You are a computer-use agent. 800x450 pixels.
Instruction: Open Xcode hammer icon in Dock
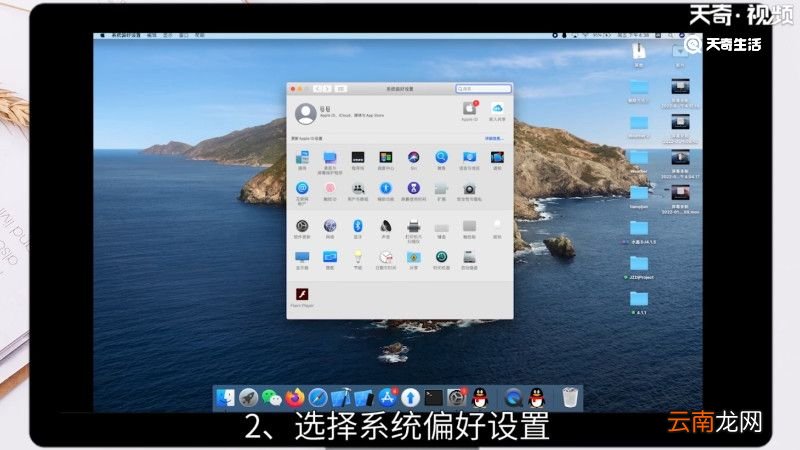pyautogui.click(x=341, y=397)
